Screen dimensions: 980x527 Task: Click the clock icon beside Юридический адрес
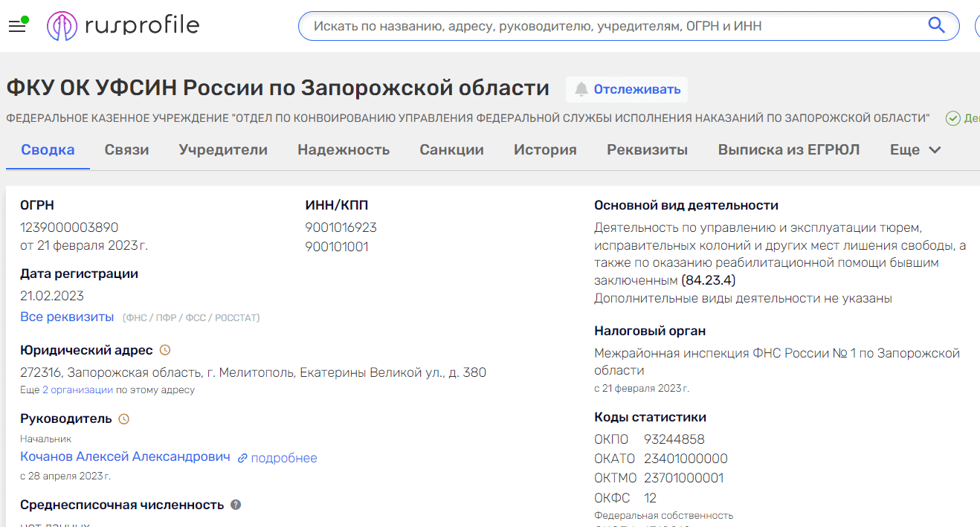165,348
